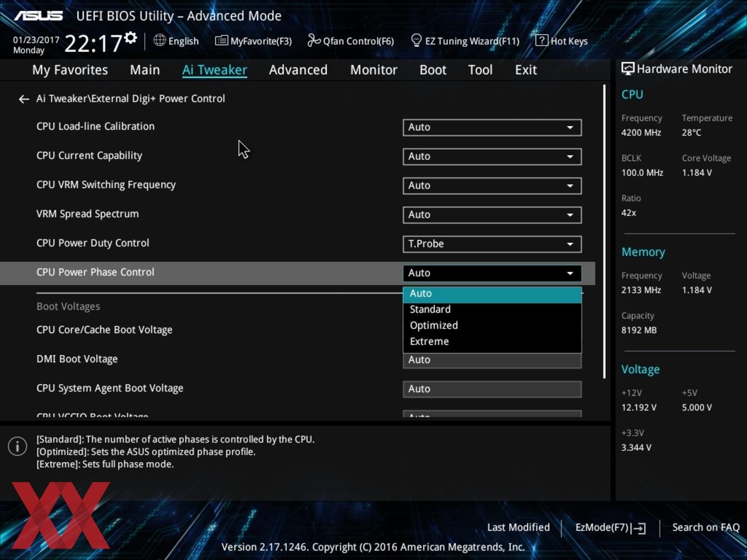Image resolution: width=747 pixels, height=560 pixels.
Task: Open CPU Power Duty Control T.Probe dropdown
Action: (492, 244)
